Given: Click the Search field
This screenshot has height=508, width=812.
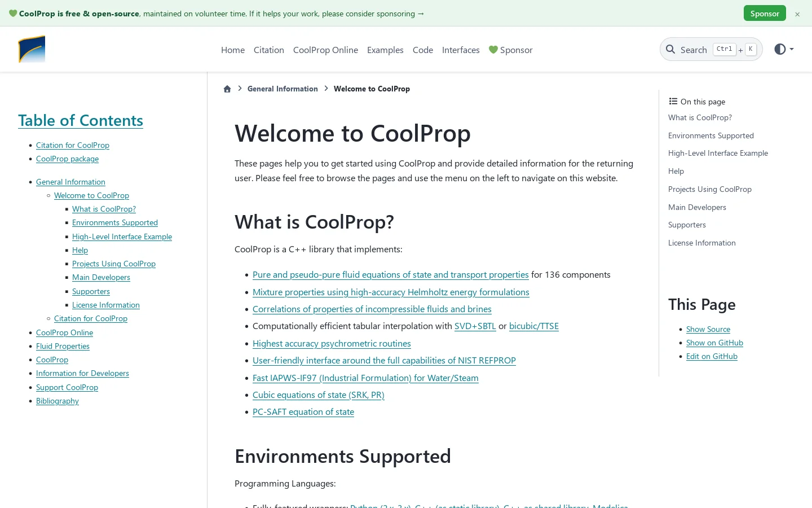Looking at the screenshot, I should (x=711, y=49).
